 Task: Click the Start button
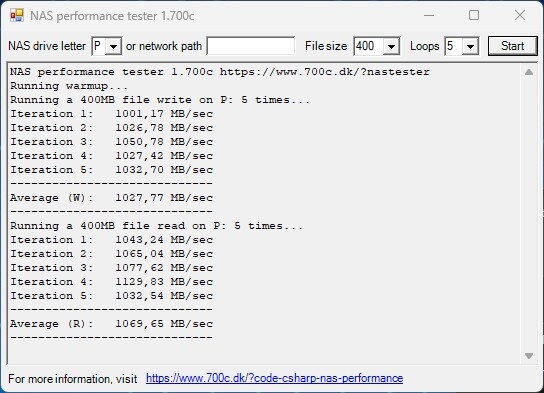point(512,46)
